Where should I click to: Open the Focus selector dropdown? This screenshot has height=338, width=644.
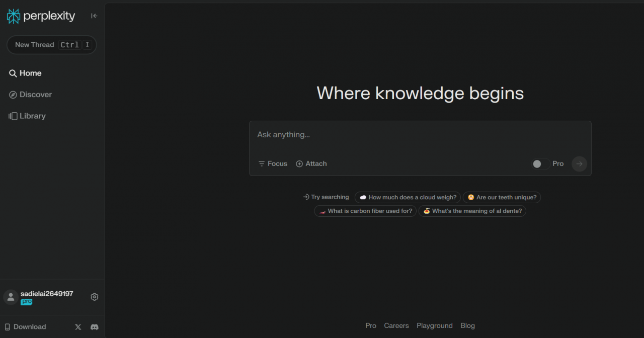(x=273, y=164)
